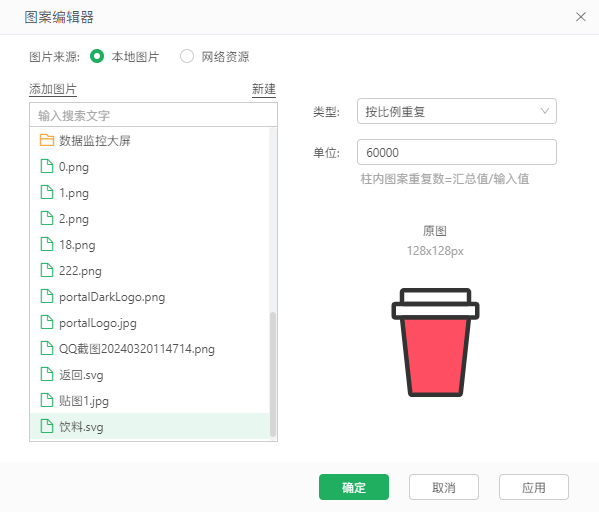The height and width of the screenshot is (512, 599).
Task: Switch image source to 网络资源
Action: pyautogui.click(x=187, y=57)
